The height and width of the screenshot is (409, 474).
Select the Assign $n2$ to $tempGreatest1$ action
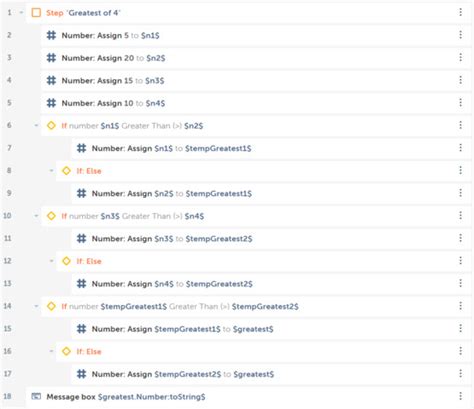[271, 193]
